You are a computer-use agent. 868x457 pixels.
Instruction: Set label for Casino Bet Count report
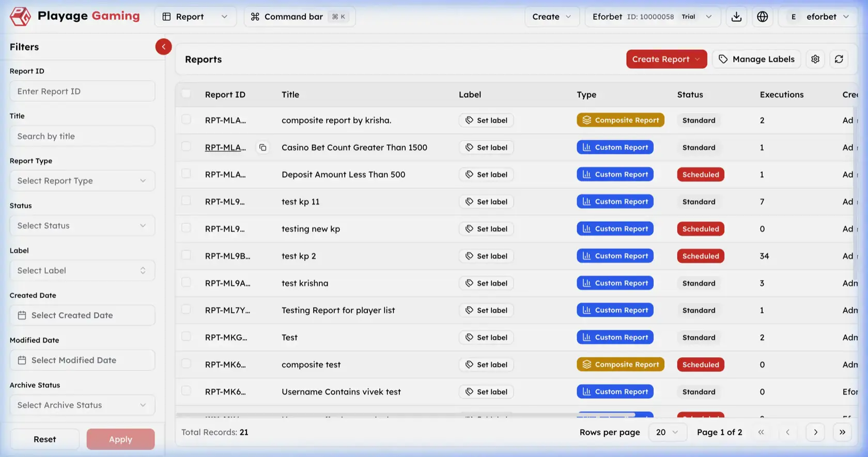pos(486,147)
